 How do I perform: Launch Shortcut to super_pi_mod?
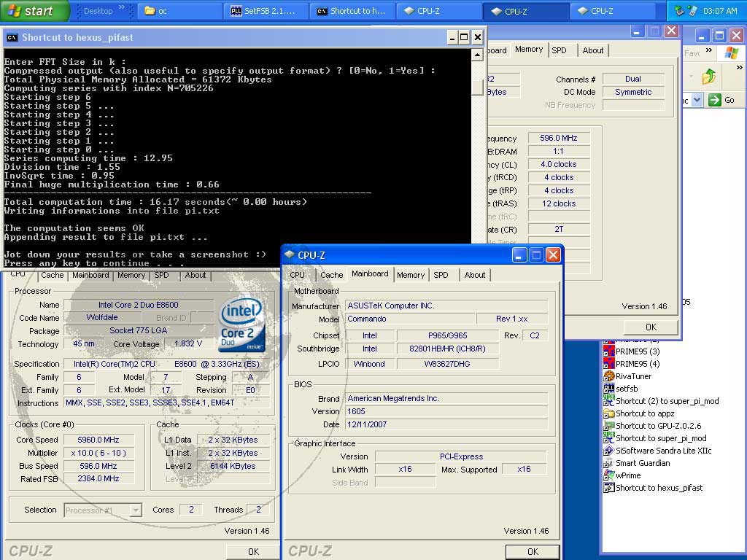click(654, 438)
